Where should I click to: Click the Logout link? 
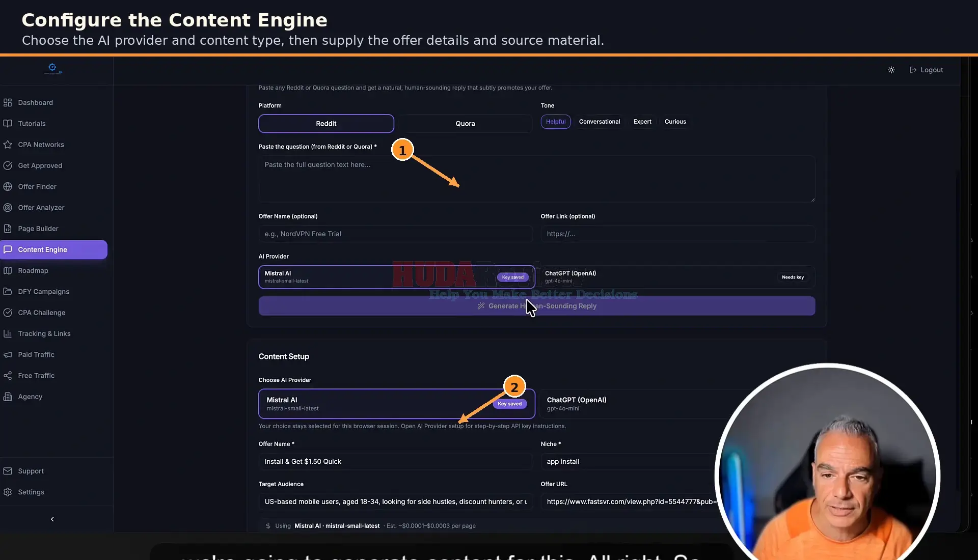pos(927,70)
